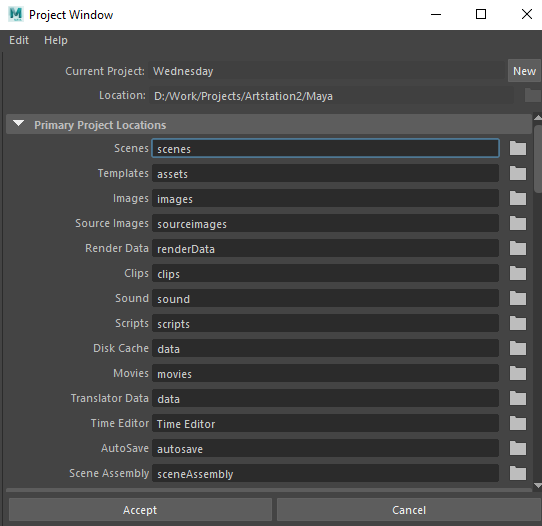Focus the Source Images field

coord(325,223)
